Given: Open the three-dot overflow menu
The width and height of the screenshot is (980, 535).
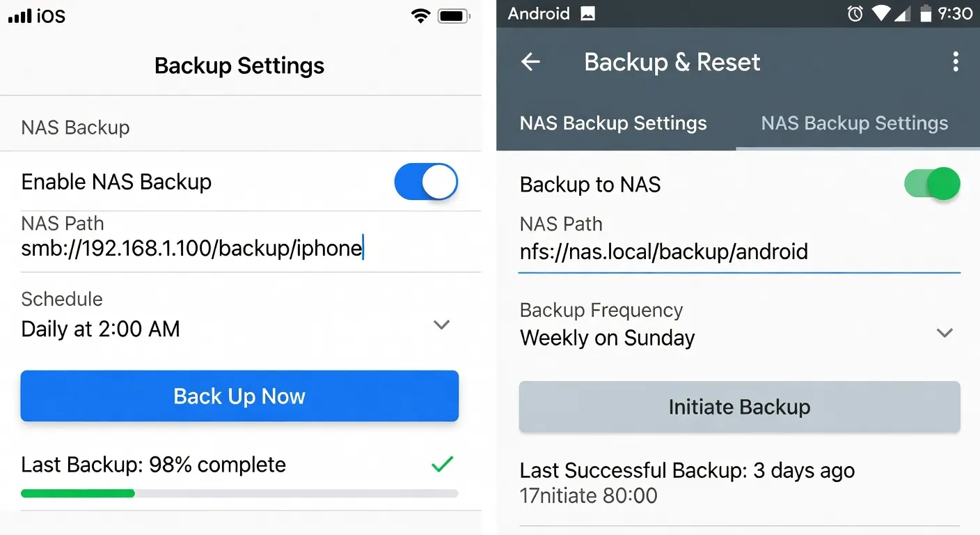Looking at the screenshot, I should coord(956,62).
